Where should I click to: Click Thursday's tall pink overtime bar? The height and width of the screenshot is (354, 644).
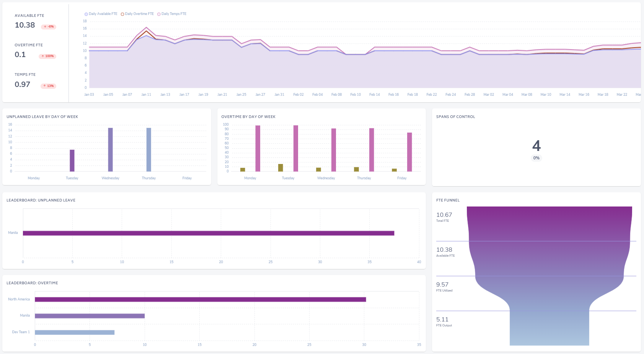[372, 150]
